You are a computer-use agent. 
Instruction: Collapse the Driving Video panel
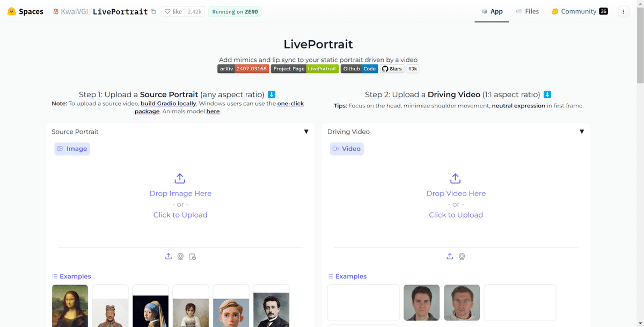582,131
